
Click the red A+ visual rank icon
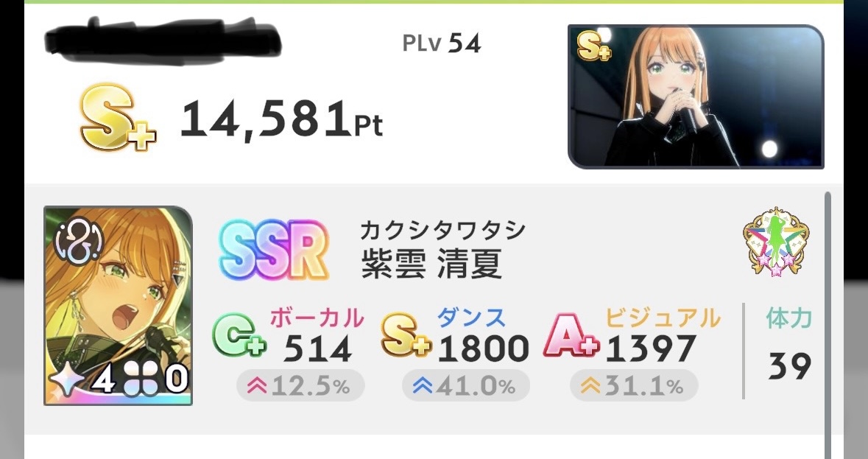coord(572,335)
